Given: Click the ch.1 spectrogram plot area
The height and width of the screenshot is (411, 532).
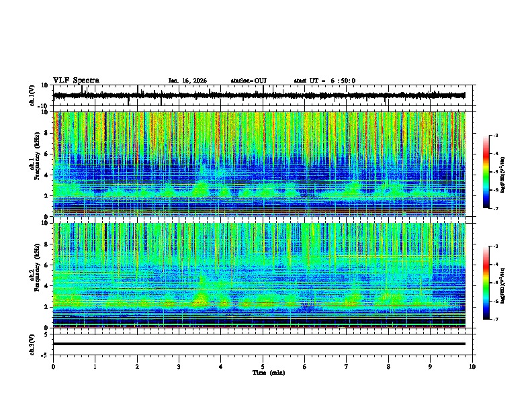Looking at the screenshot, I should 259,164.
